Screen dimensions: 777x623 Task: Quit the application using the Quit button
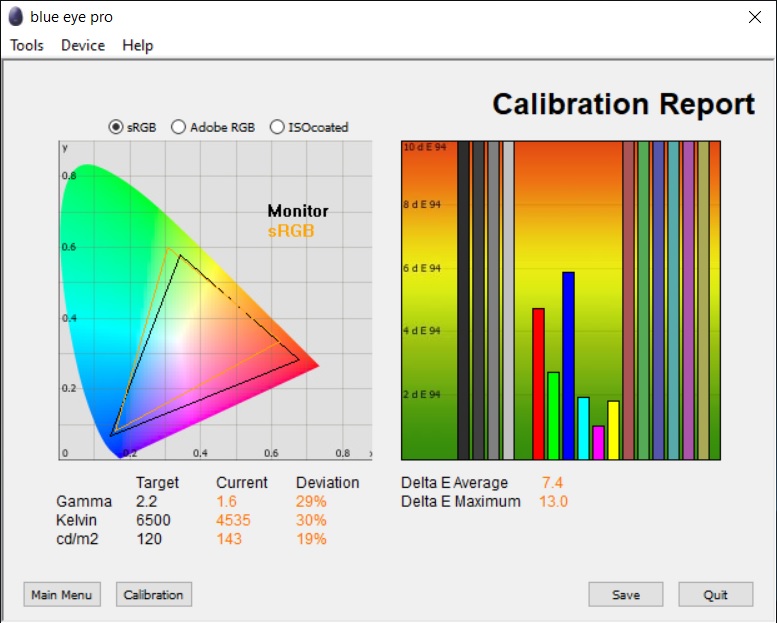coord(715,594)
